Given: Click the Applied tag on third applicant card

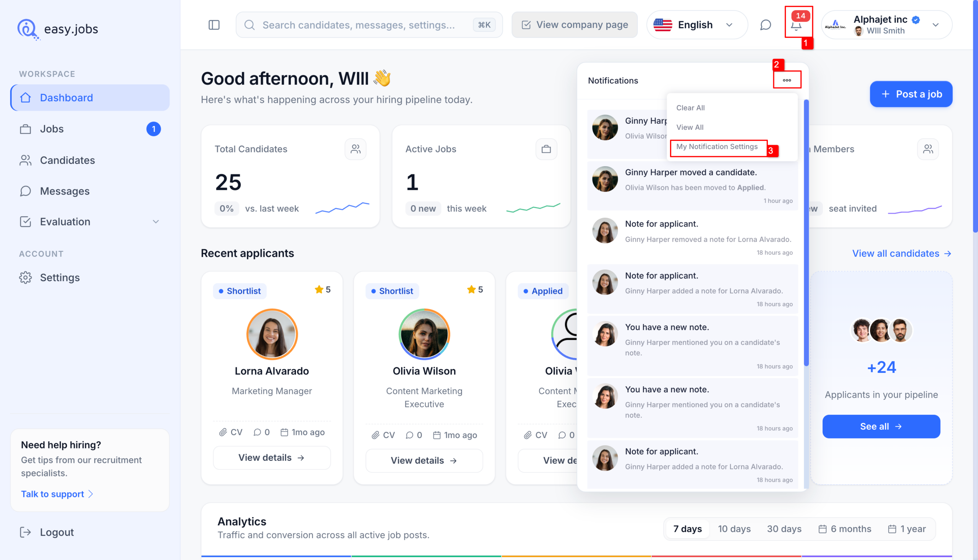Looking at the screenshot, I should tap(543, 291).
